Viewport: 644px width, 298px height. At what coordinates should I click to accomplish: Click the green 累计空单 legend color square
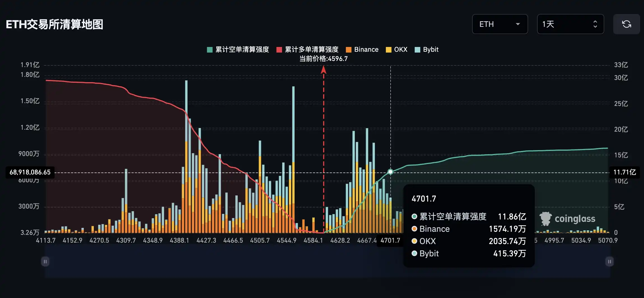210,50
